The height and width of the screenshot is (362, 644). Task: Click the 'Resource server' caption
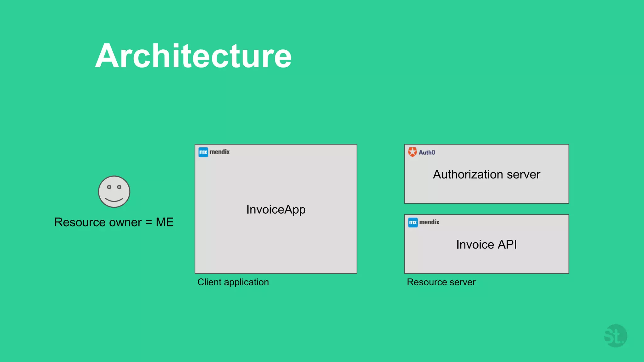[441, 282]
